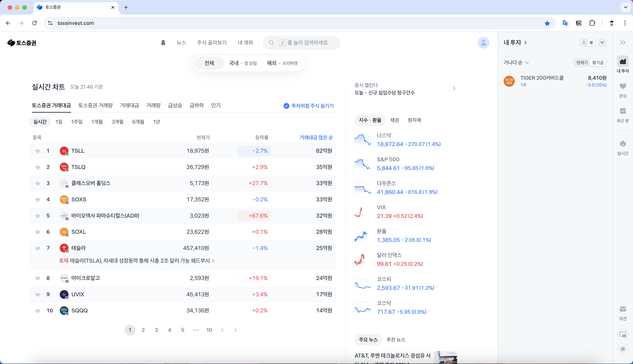Switch to 채권 tab
This screenshot has height=364, width=633.
point(395,120)
